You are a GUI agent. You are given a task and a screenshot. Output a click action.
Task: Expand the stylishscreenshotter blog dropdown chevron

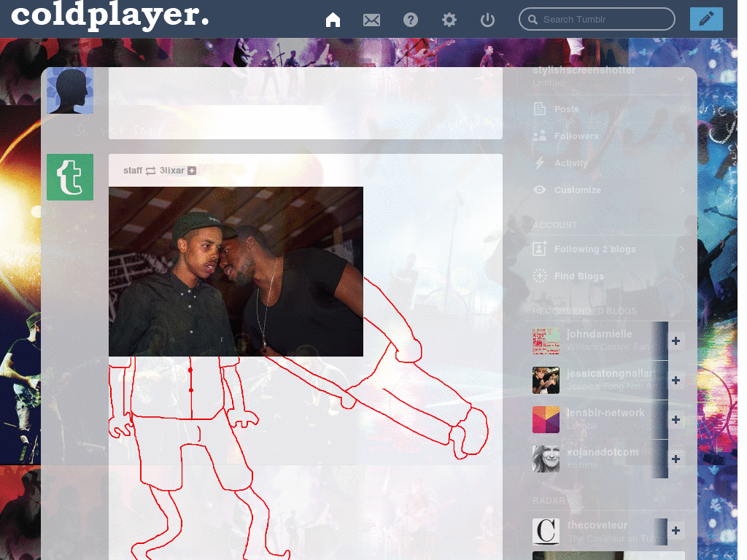click(681, 79)
